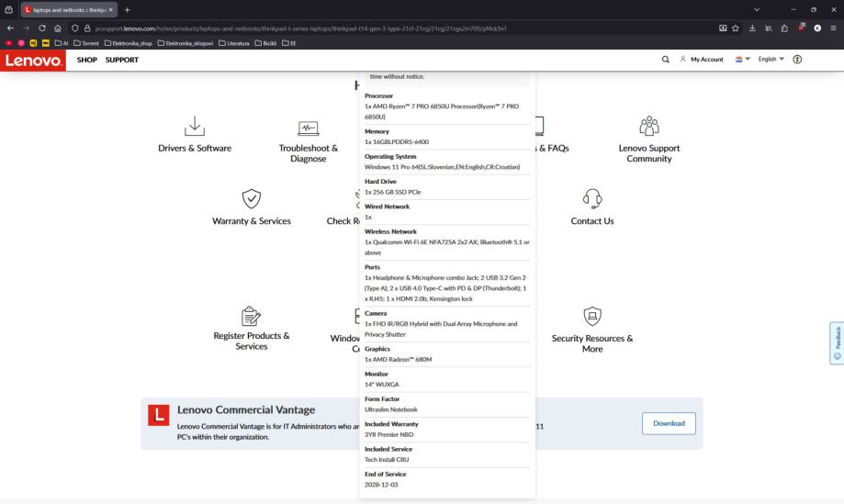The image size is (844, 504).
Task: Download Lenovo Commercial Vantage
Action: tap(669, 423)
